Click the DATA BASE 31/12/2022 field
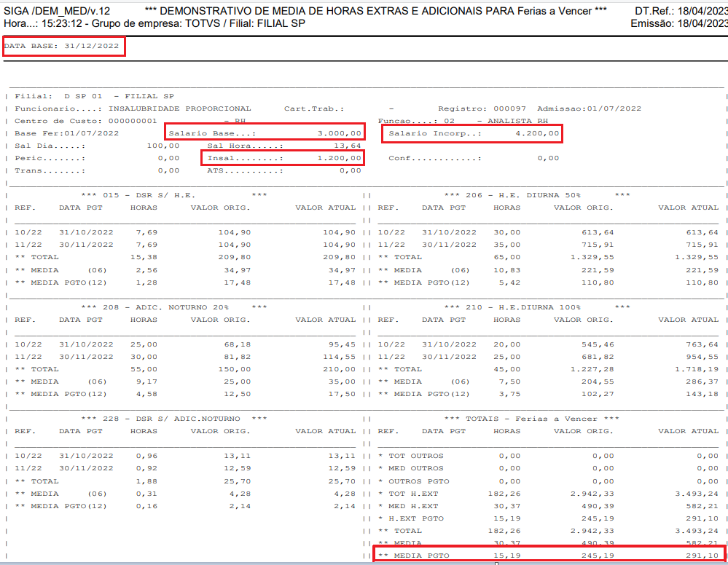Screen dimensions: 728x565 63,46
